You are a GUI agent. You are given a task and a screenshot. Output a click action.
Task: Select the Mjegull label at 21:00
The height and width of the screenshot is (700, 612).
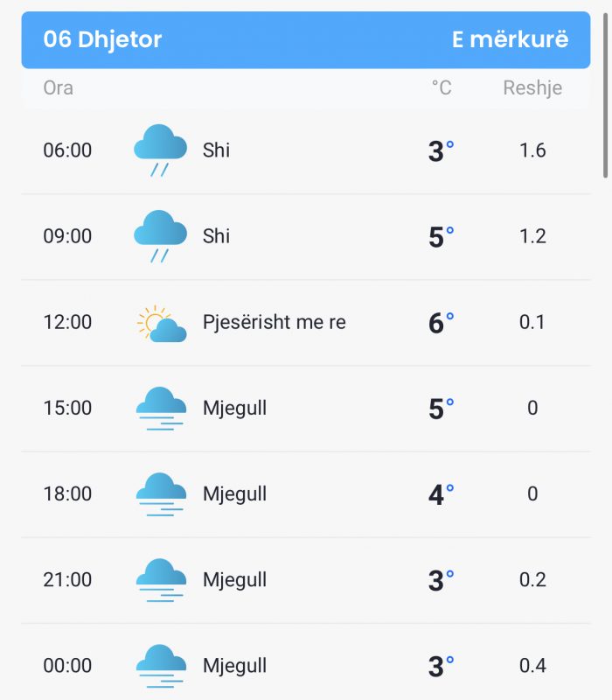tap(234, 580)
